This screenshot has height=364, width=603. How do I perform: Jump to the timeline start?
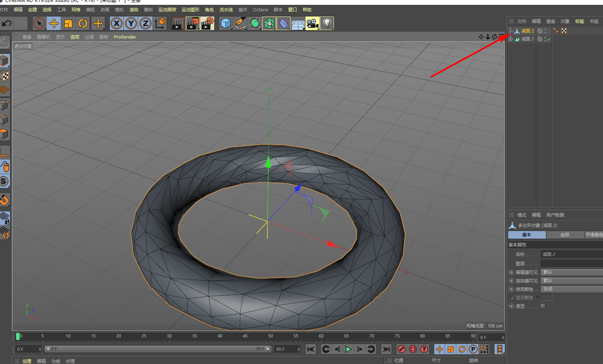[x=311, y=349]
